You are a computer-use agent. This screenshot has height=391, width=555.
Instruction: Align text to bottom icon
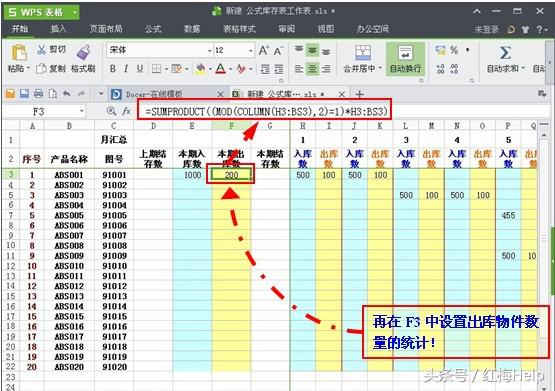point(326,51)
